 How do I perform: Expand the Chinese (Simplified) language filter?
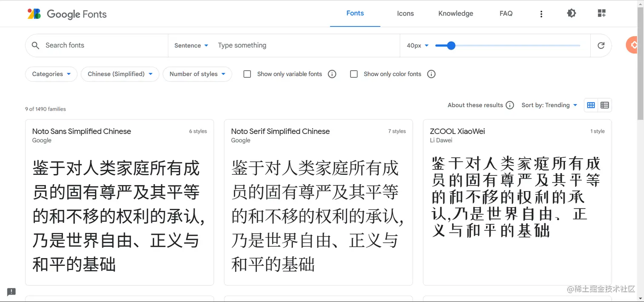click(x=120, y=74)
